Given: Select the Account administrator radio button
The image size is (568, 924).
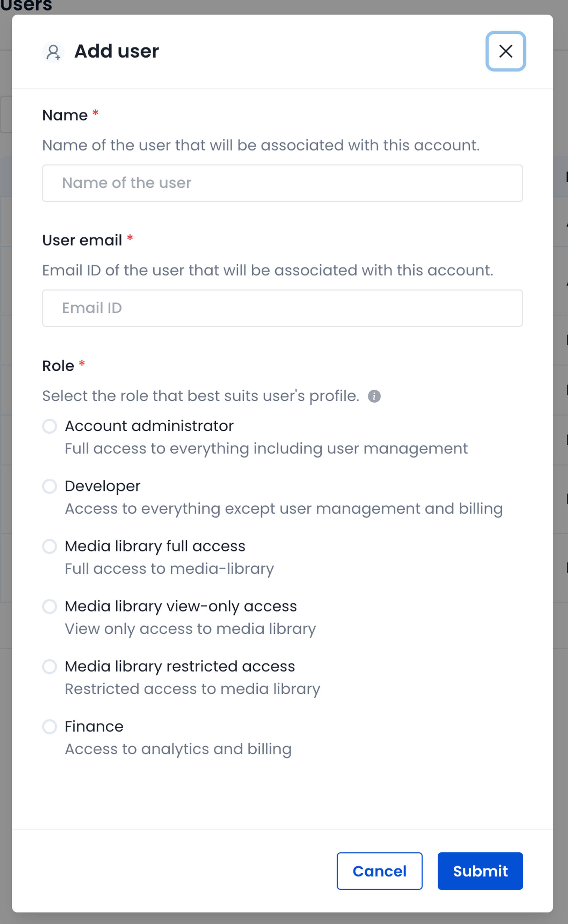Looking at the screenshot, I should tap(50, 426).
